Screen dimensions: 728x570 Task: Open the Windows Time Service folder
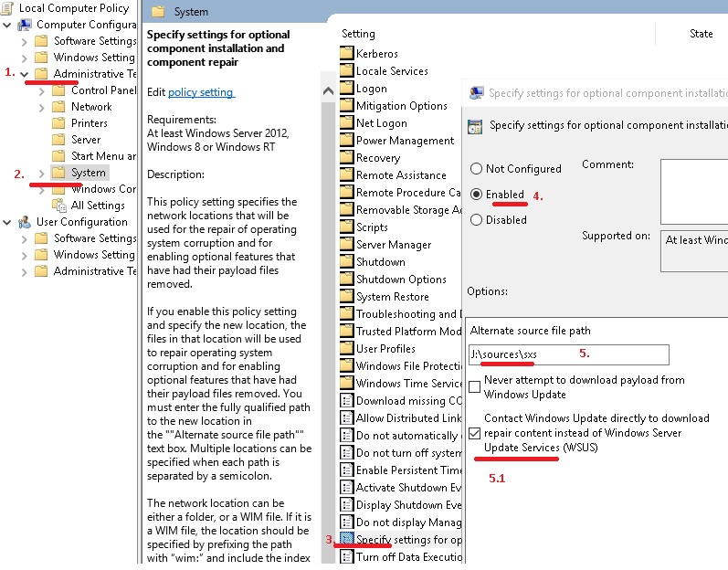point(401,384)
